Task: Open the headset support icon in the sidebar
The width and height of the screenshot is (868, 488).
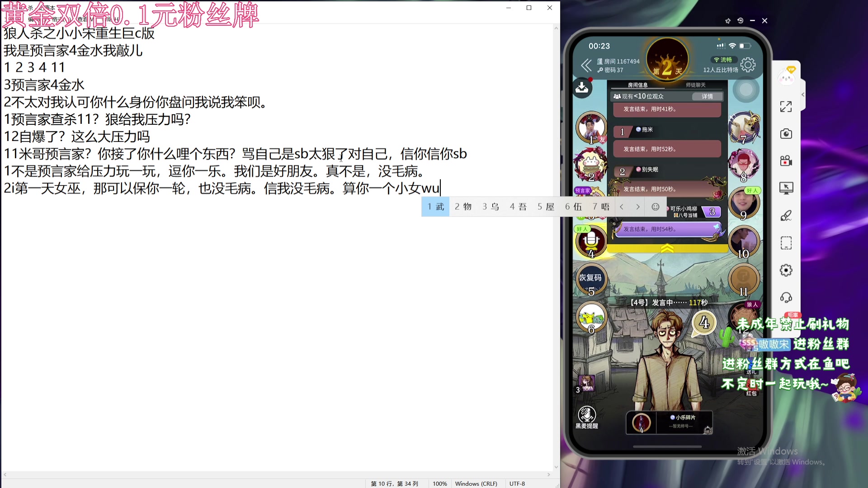Action: tap(786, 297)
